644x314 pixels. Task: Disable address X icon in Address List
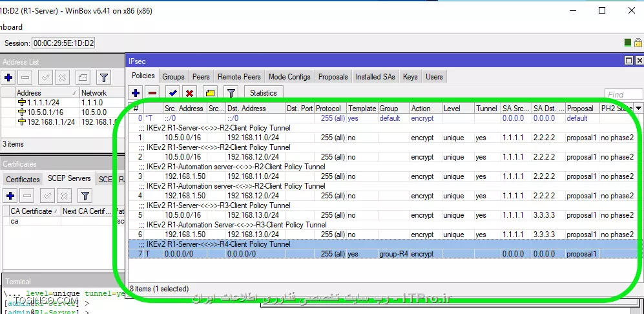(x=63, y=77)
